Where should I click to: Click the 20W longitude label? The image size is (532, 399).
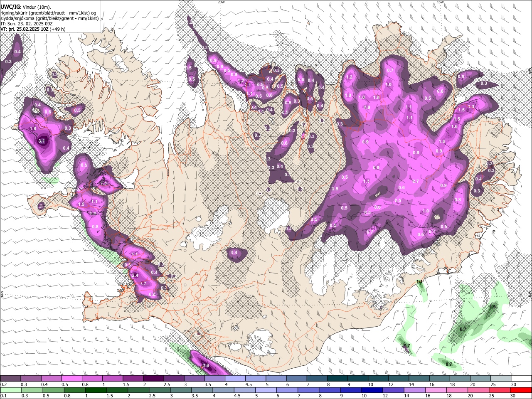tap(221, 2)
